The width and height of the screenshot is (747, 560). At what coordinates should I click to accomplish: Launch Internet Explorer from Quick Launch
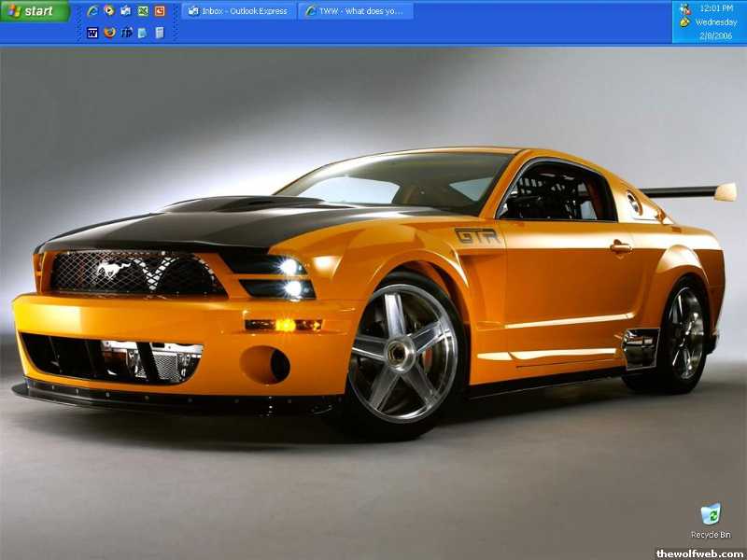(x=92, y=11)
